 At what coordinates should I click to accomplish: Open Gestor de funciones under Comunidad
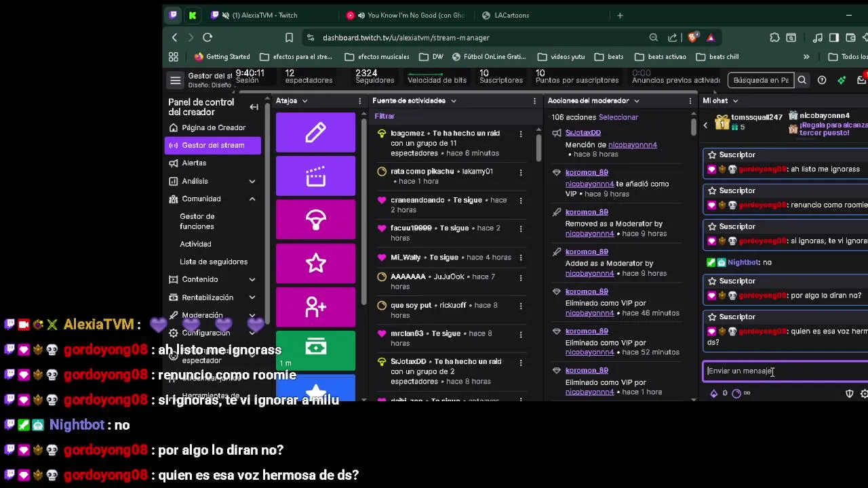tap(197, 221)
